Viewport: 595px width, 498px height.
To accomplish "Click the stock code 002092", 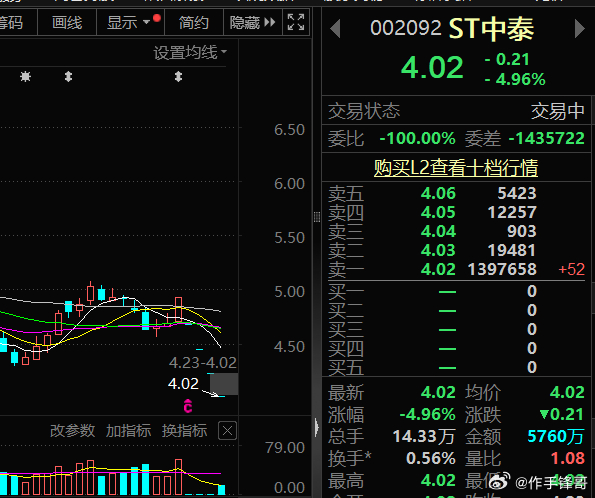I will coord(406,28).
